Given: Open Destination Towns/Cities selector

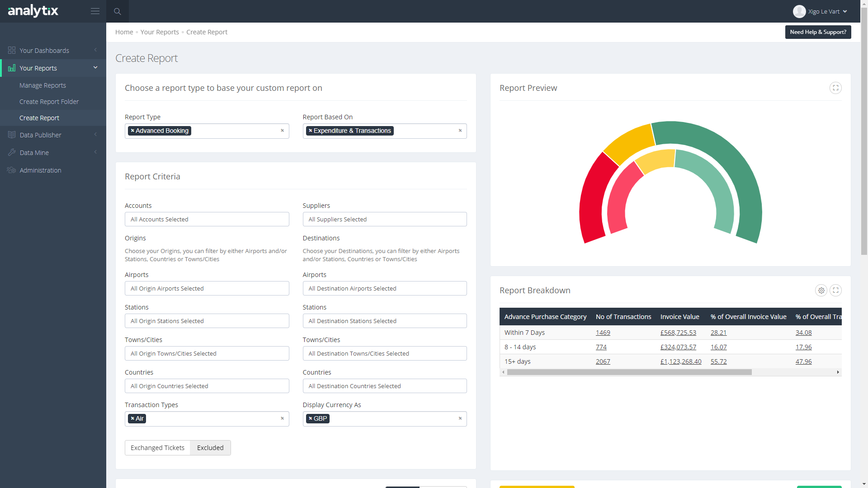Looking at the screenshot, I should coord(385,353).
